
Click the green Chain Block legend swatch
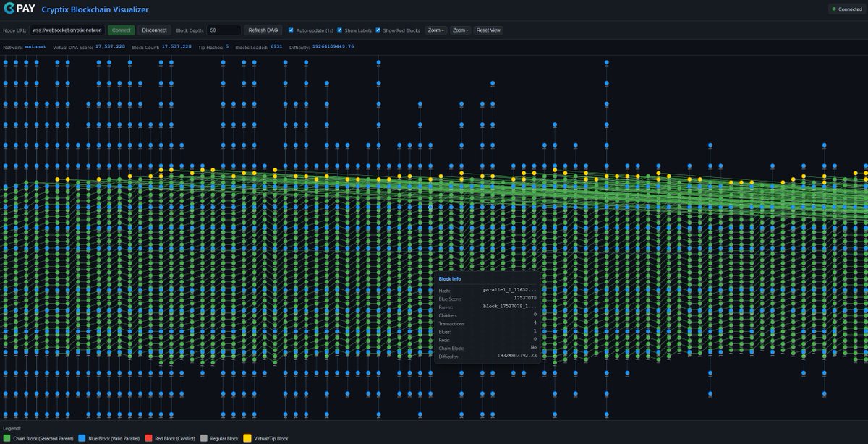pyautogui.click(x=7, y=438)
